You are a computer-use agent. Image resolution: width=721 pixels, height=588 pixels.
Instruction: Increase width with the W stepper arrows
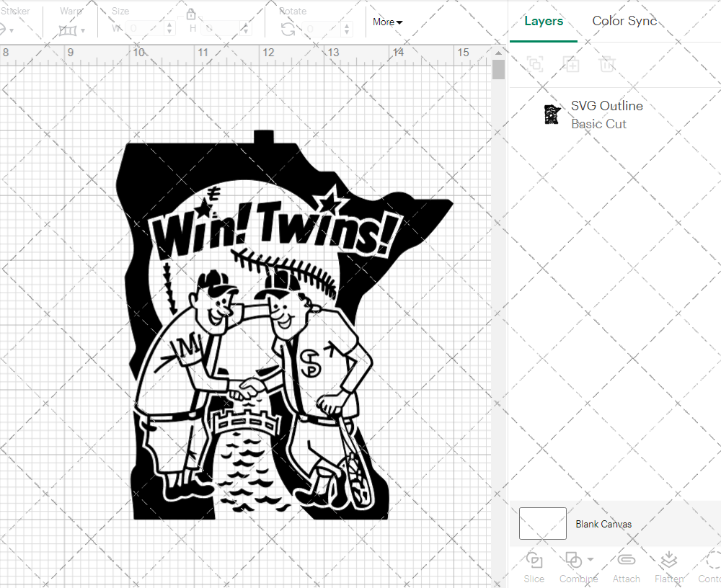[x=169, y=29]
